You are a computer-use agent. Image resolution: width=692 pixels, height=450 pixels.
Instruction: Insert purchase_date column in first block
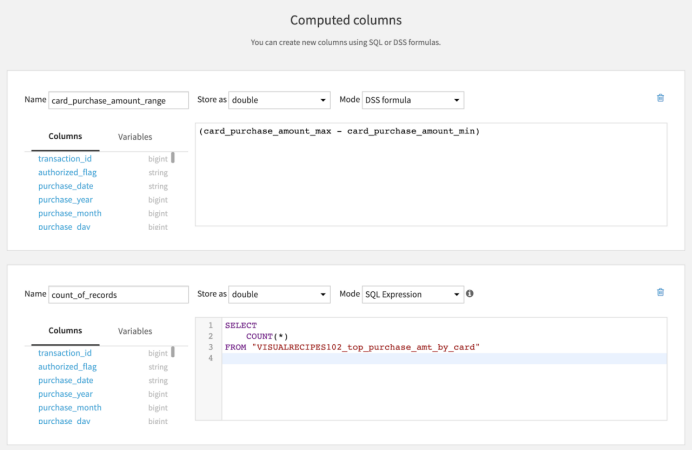click(65, 186)
